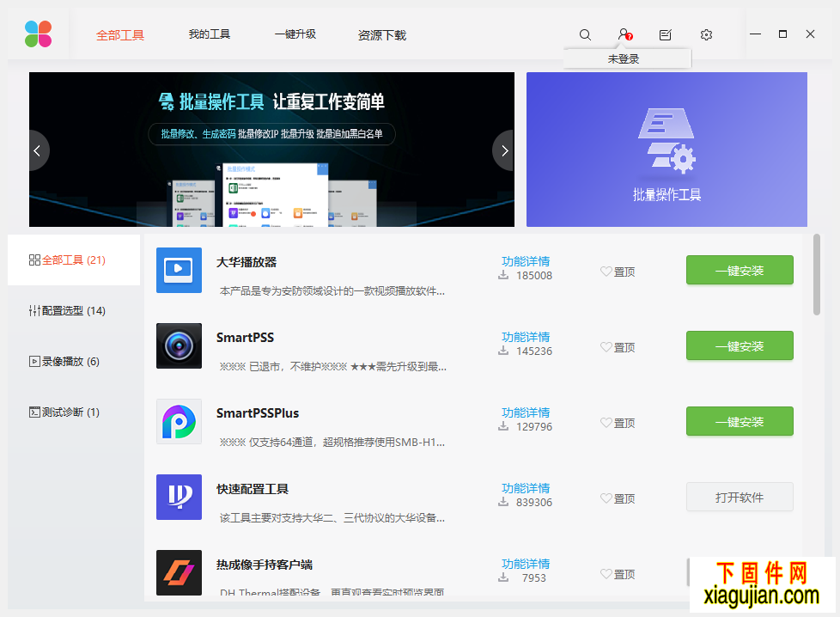Click download count icon for SmartPSSPlus
The image size is (840, 617).
(503, 427)
